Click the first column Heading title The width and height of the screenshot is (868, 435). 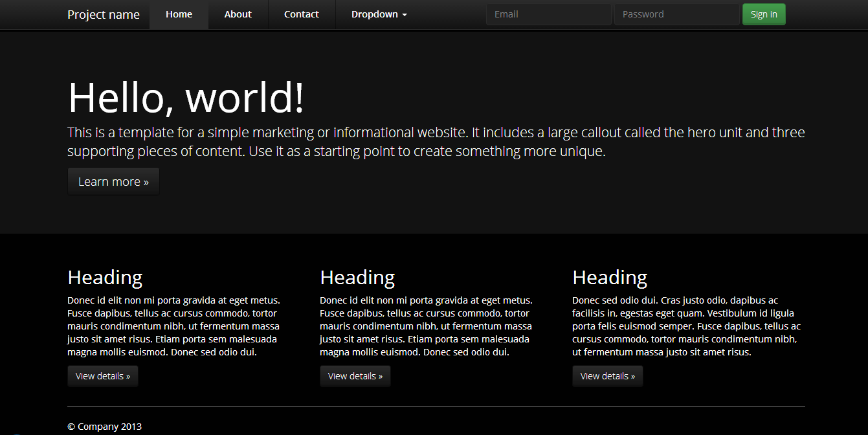point(105,277)
